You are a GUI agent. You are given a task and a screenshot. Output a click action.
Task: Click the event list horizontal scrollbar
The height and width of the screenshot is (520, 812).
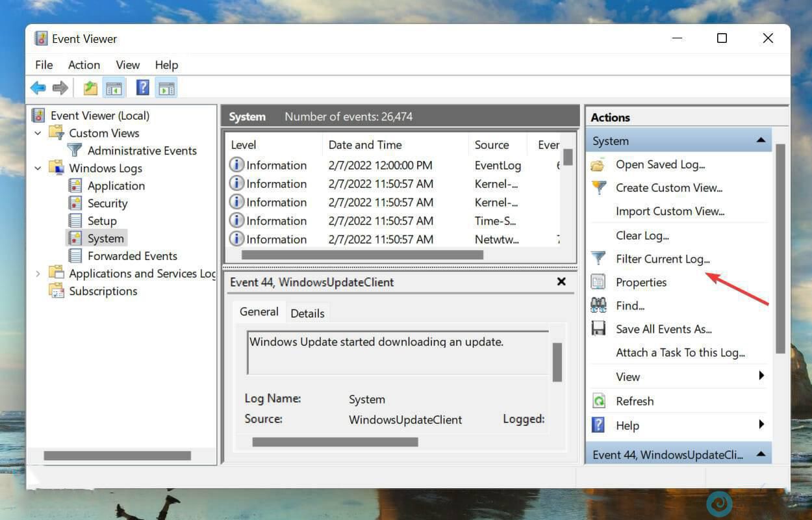pyautogui.click(x=362, y=255)
